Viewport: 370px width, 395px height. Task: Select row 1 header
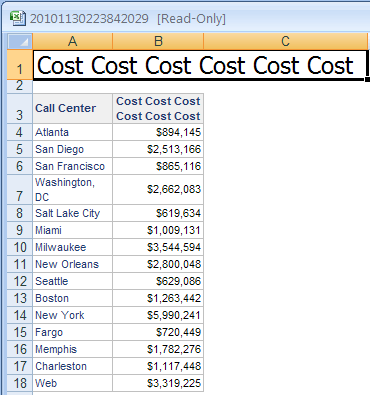click(20, 65)
